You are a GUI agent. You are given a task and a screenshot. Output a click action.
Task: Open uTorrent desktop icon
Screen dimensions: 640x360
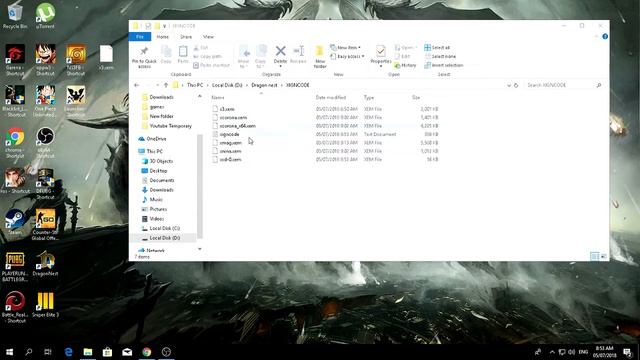(45, 16)
